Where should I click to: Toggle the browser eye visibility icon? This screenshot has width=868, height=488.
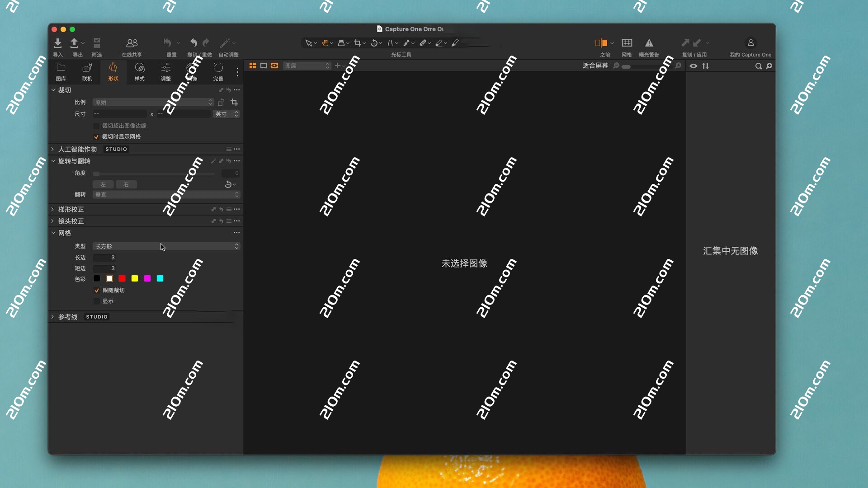(693, 66)
